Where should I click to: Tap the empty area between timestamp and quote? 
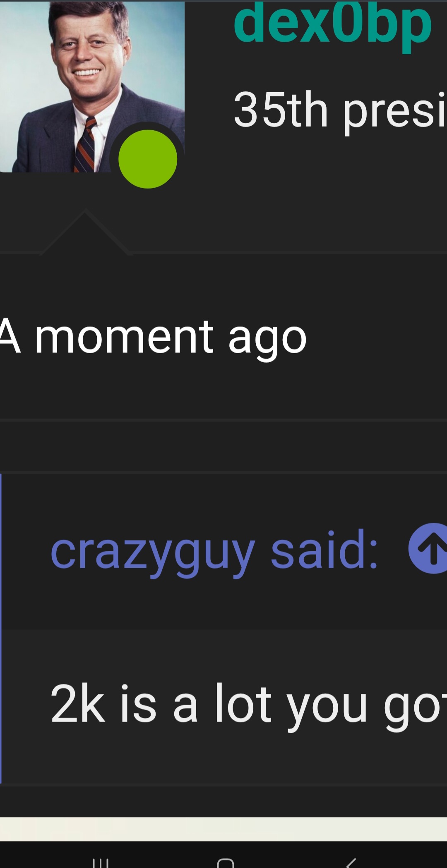(223, 447)
